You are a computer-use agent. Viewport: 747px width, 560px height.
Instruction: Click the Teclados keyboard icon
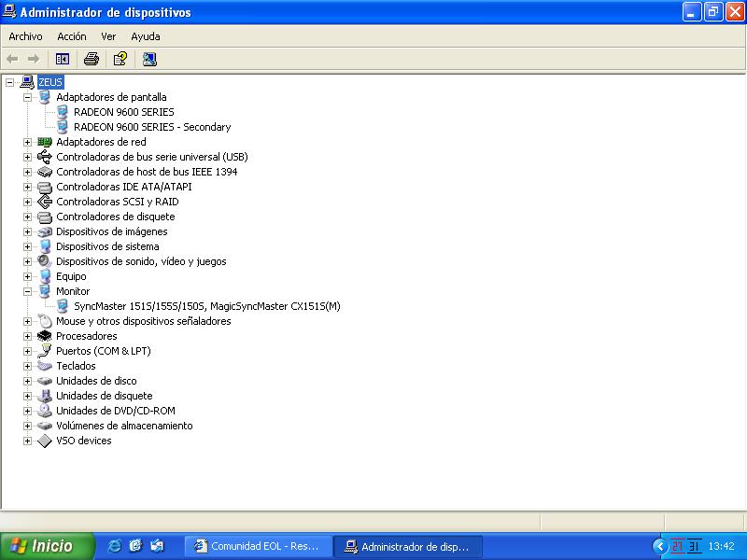[44, 366]
